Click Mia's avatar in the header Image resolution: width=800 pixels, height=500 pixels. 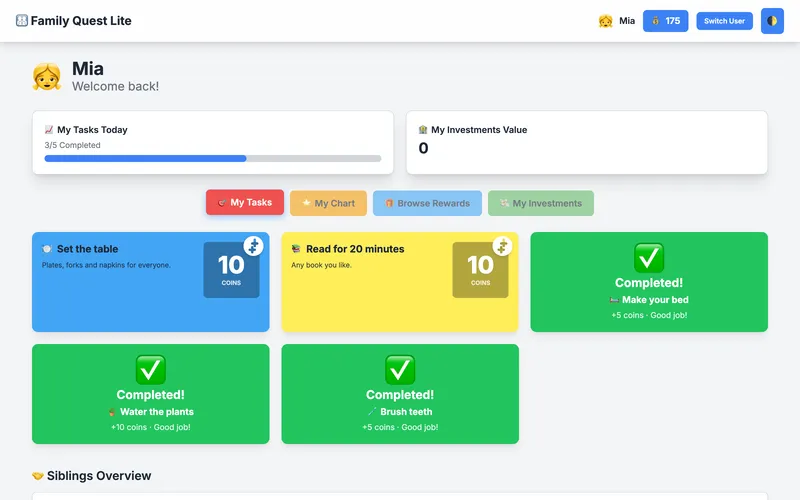[605, 21]
